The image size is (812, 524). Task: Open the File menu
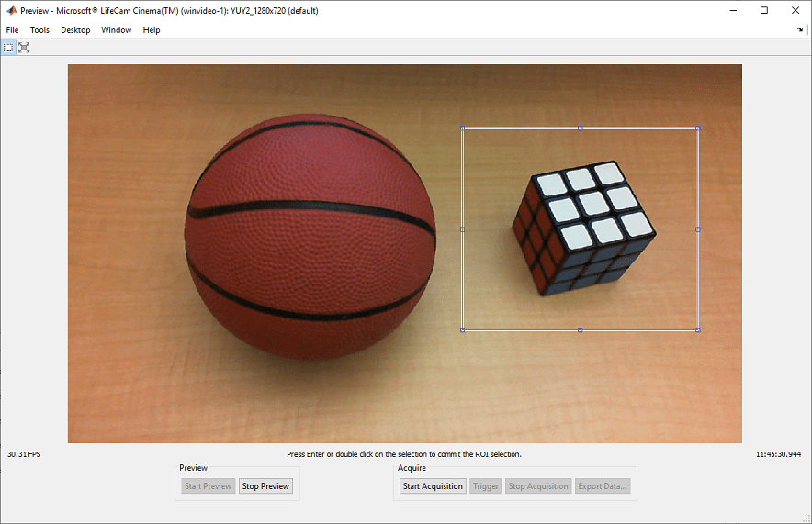13,30
